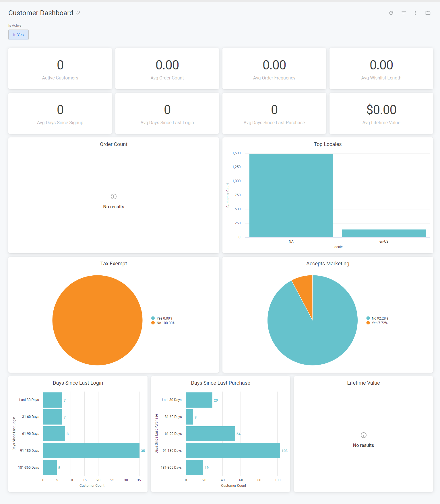Click the en-US bar in Top Locales
Image resolution: width=440 pixels, height=504 pixels.
coord(384,233)
